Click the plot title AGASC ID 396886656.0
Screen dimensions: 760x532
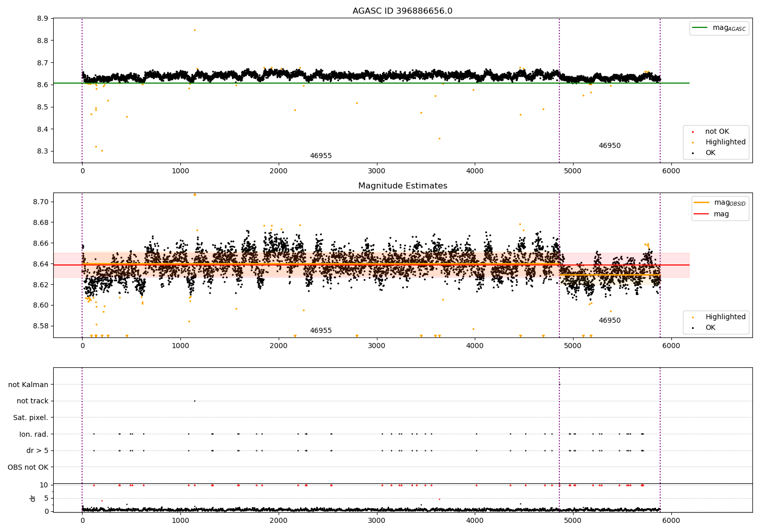[x=402, y=11]
